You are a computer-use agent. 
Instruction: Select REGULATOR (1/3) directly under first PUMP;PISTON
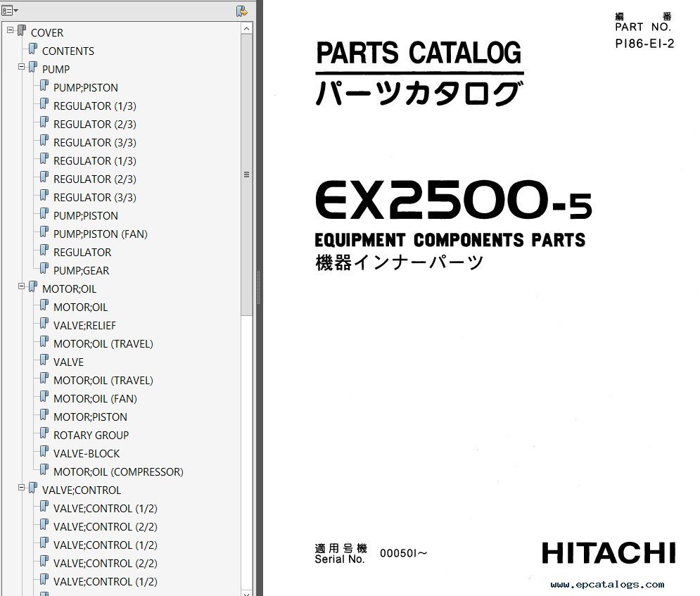95,106
